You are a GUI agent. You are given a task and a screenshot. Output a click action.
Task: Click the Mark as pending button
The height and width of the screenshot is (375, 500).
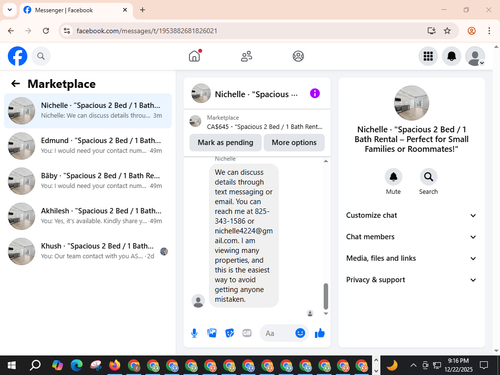tap(225, 143)
